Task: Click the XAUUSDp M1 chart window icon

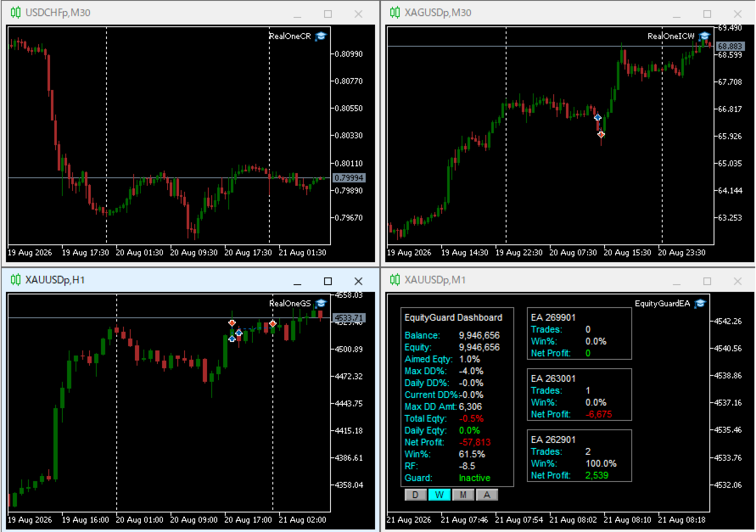Action: click(395, 280)
